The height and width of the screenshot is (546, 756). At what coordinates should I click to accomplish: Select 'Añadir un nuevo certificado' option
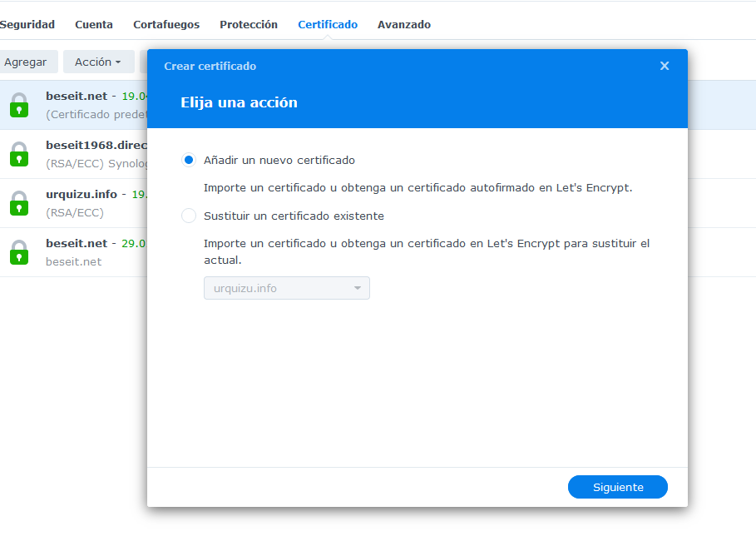click(189, 160)
